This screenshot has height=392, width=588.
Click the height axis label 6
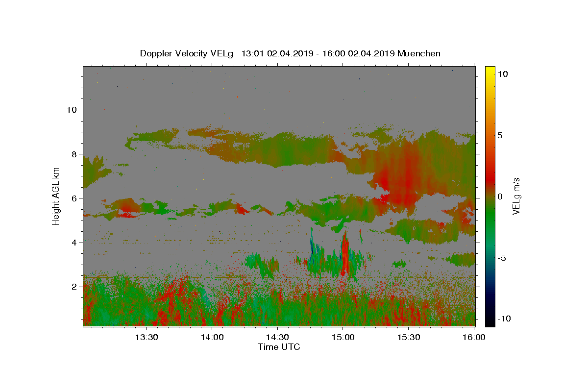[x=74, y=198]
